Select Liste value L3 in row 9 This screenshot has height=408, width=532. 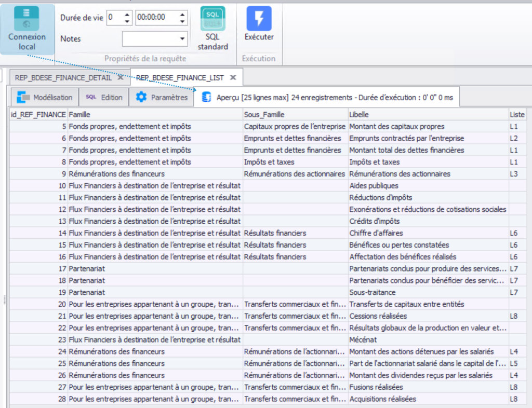pos(517,174)
